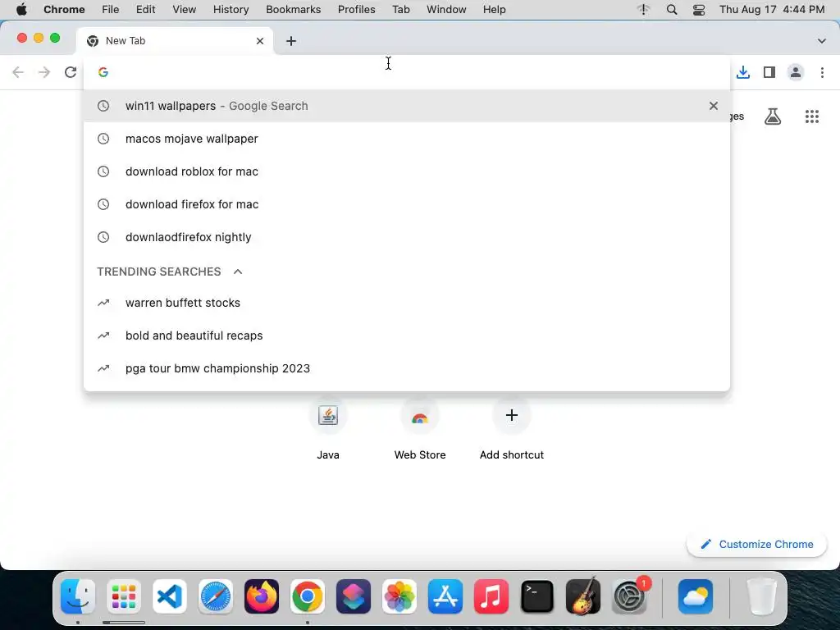Open the Google apps grid

pyautogui.click(x=811, y=116)
